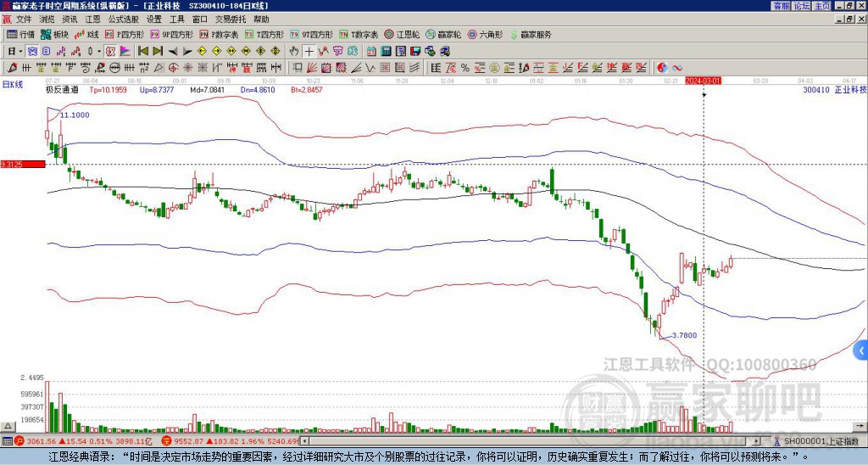
Task: Open the P四方形 tool
Action: pos(125,34)
